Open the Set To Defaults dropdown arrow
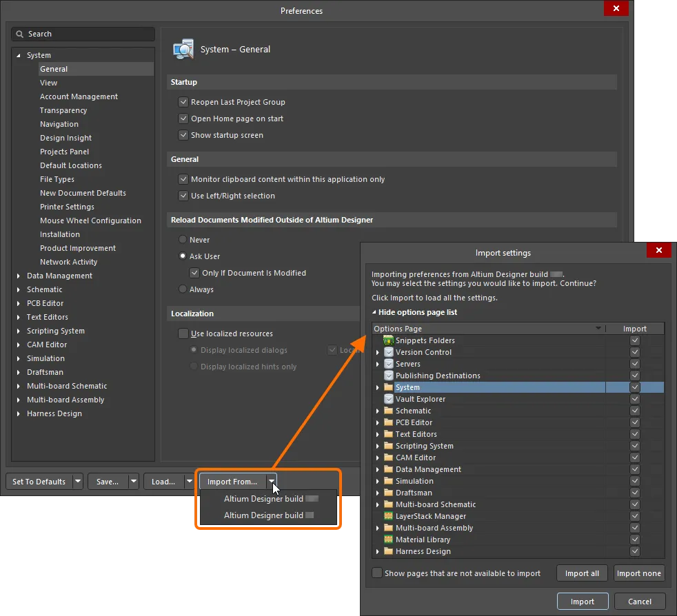677x616 pixels. [78, 481]
